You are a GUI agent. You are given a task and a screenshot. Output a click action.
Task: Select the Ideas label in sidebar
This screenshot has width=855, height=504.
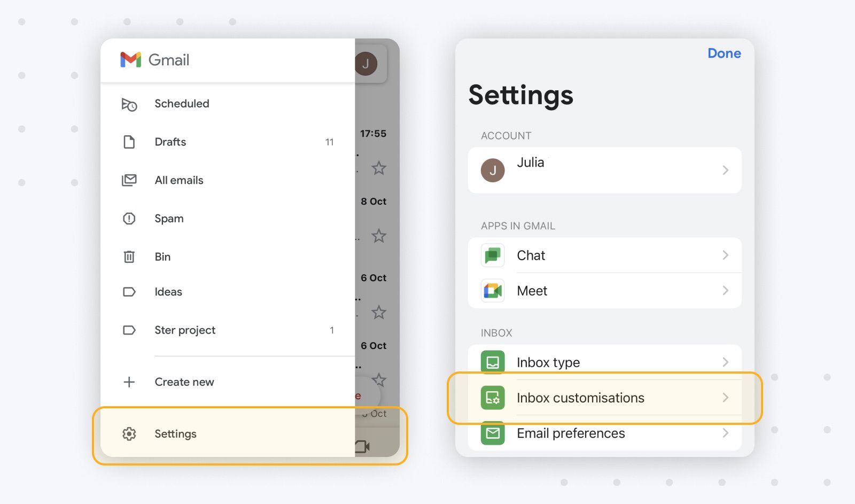(168, 292)
